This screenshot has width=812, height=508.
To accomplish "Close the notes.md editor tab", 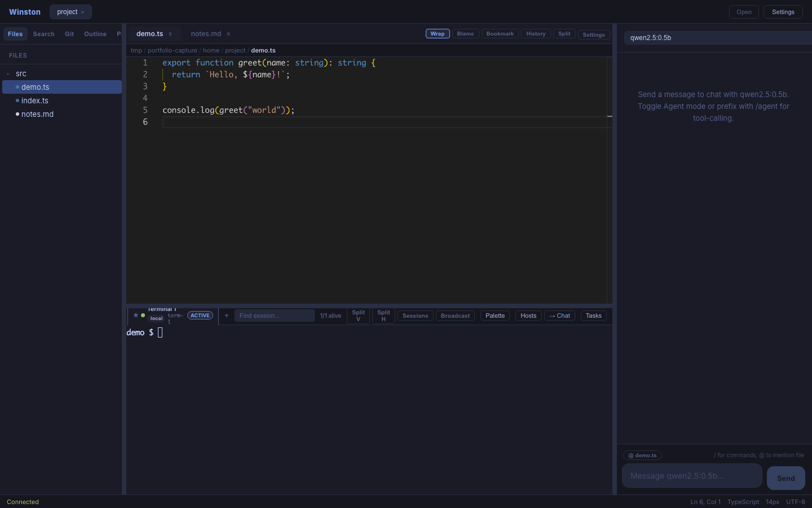I will 228,34.
